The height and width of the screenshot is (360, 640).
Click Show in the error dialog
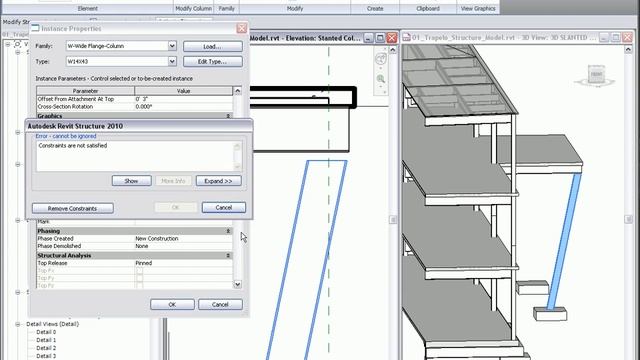(131, 181)
